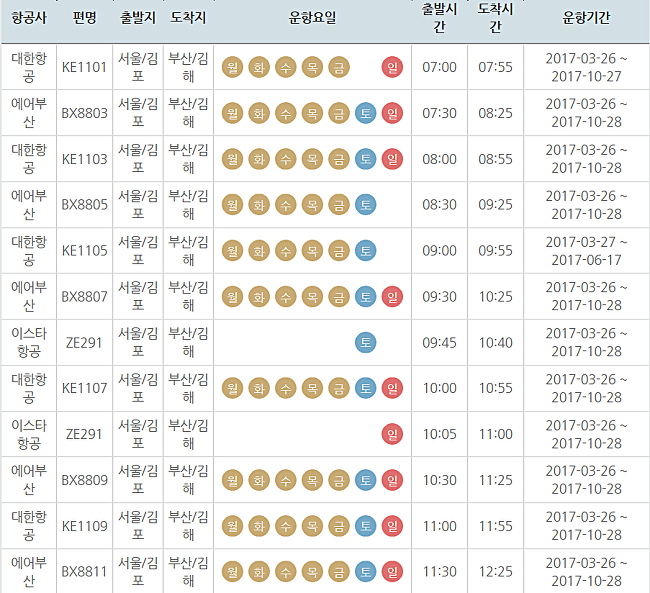This screenshot has height=593, width=650.
Task: Click arrival time 11:00
Action: (x=495, y=435)
